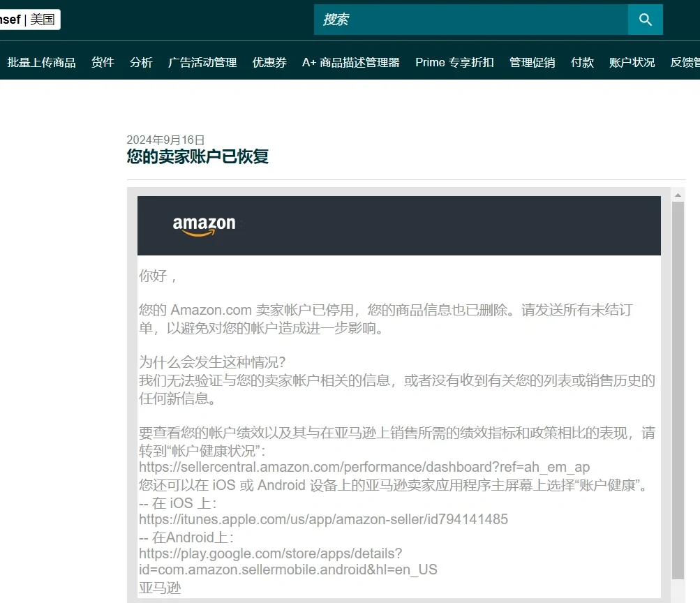This screenshot has height=603, width=700.
Task: Open the sellercentral performance dashboard link
Action: pyautogui.click(x=364, y=468)
